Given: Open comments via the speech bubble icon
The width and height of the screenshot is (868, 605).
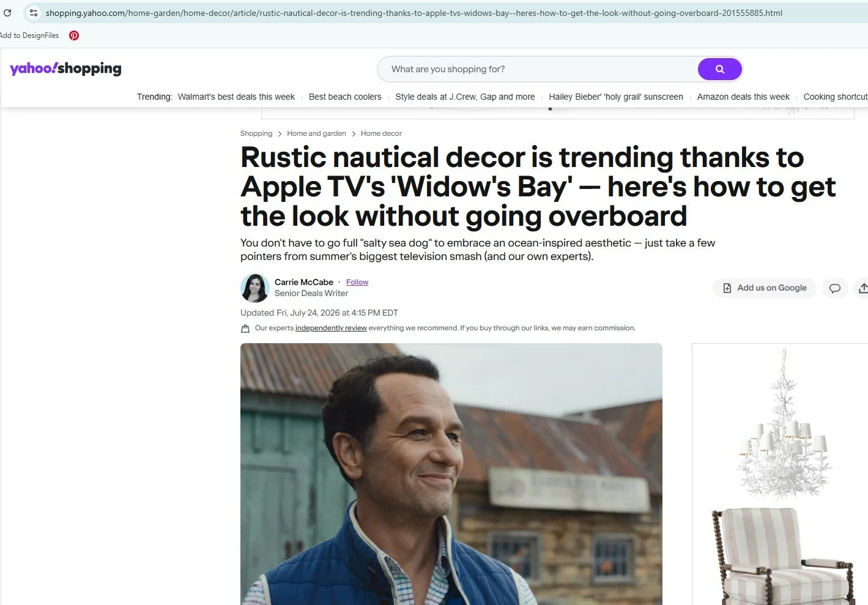Looking at the screenshot, I should (x=835, y=288).
